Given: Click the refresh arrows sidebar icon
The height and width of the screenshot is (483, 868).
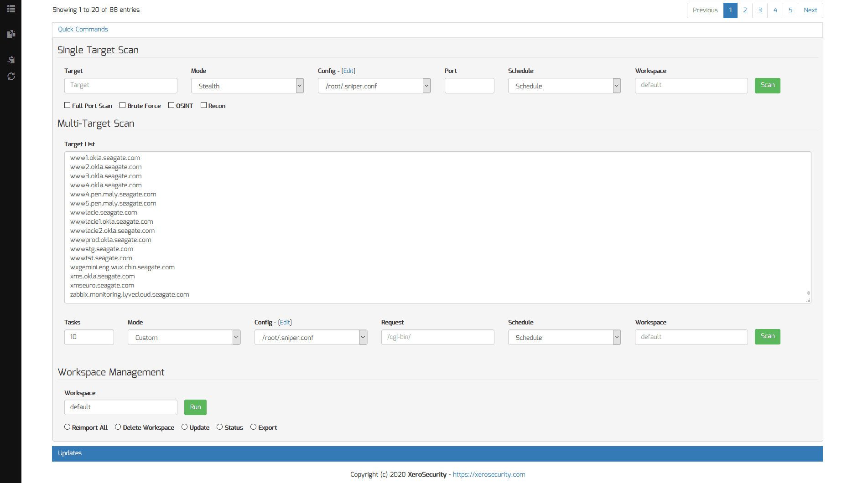Looking at the screenshot, I should 11,77.
